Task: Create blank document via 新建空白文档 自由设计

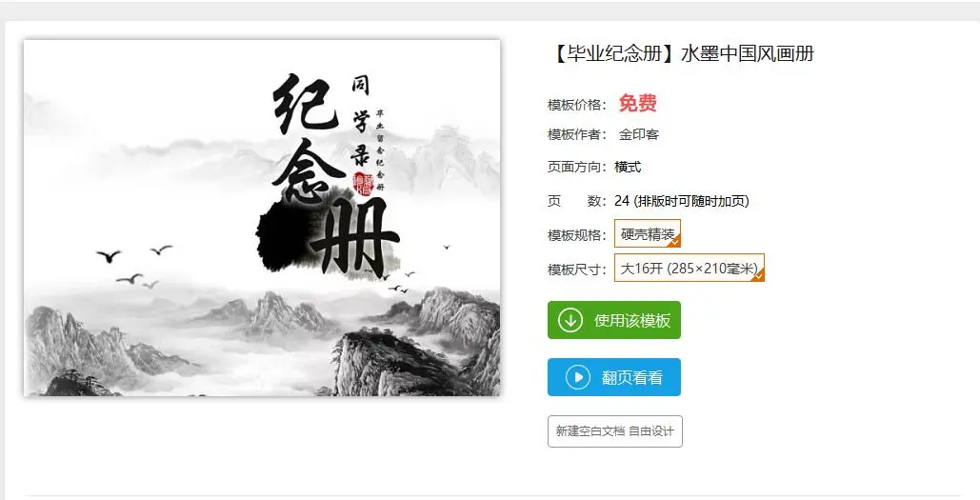Action: click(615, 431)
